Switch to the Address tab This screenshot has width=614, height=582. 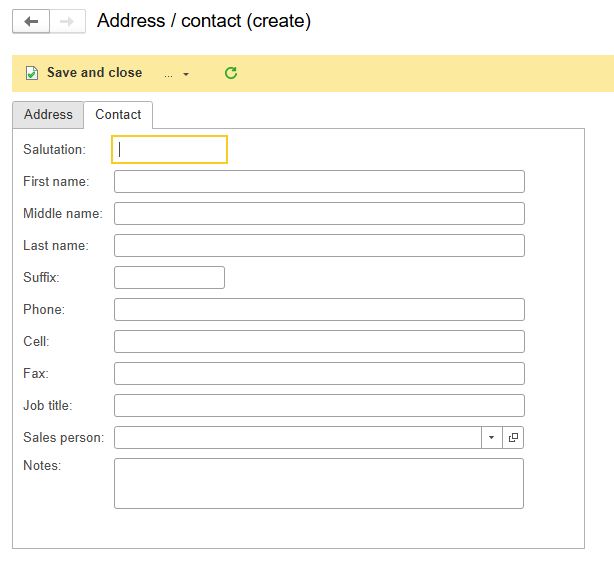tap(48, 115)
